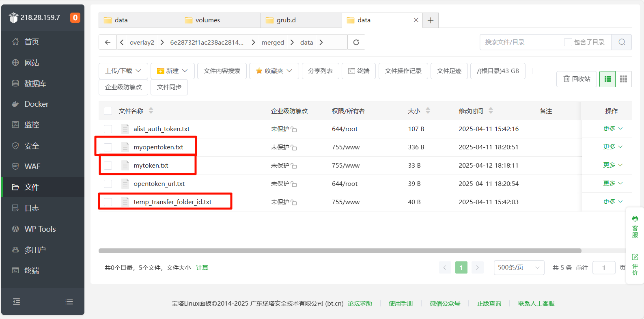Add a new tab with plus icon
This screenshot has height=319, width=644.
point(431,20)
